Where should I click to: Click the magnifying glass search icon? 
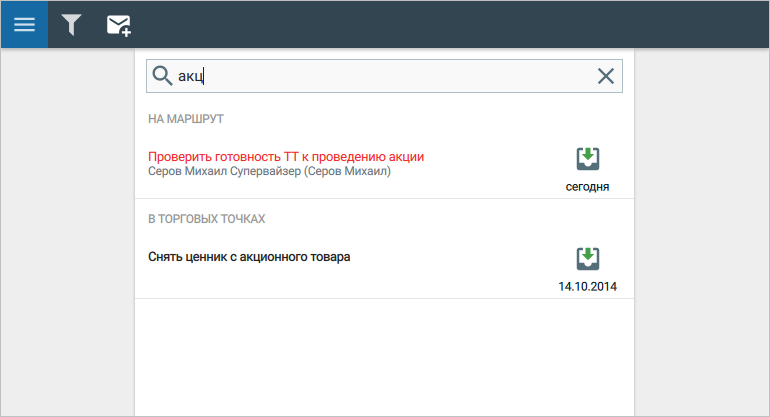pos(162,76)
